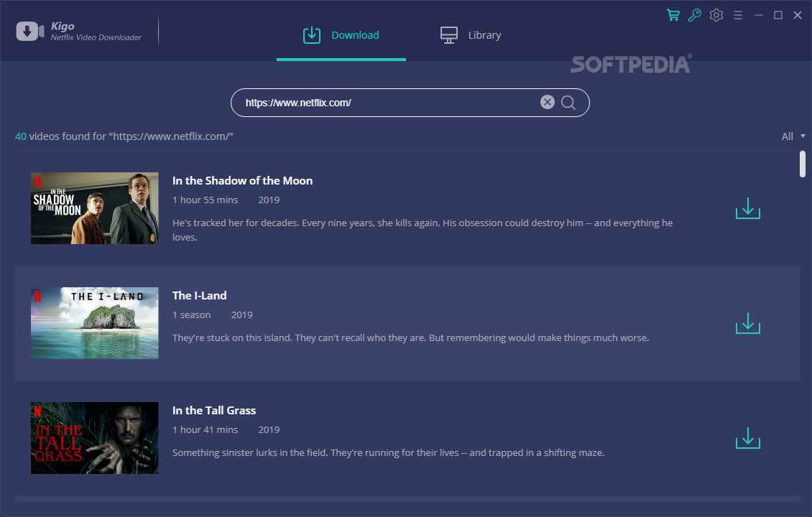Expand the All filter dropdown
812x517 pixels.
(793, 136)
